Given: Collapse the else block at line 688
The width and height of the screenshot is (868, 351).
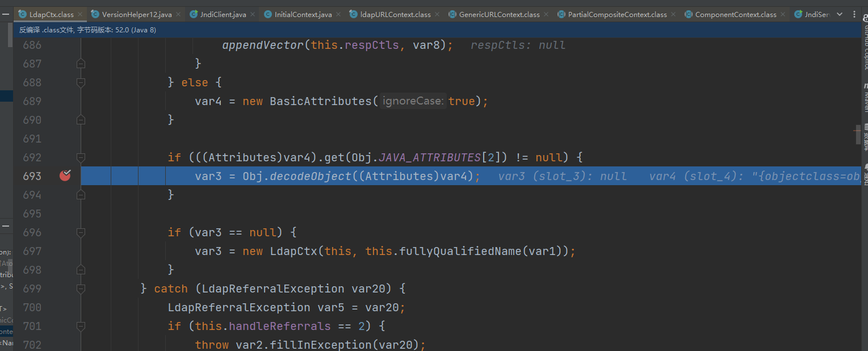Looking at the screenshot, I should (x=81, y=82).
